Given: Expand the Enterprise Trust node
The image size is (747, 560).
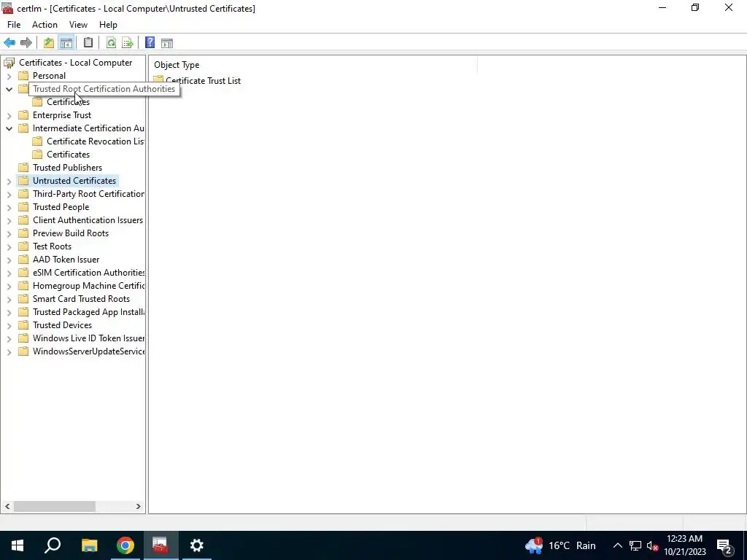Looking at the screenshot, I should click(9, 115).
